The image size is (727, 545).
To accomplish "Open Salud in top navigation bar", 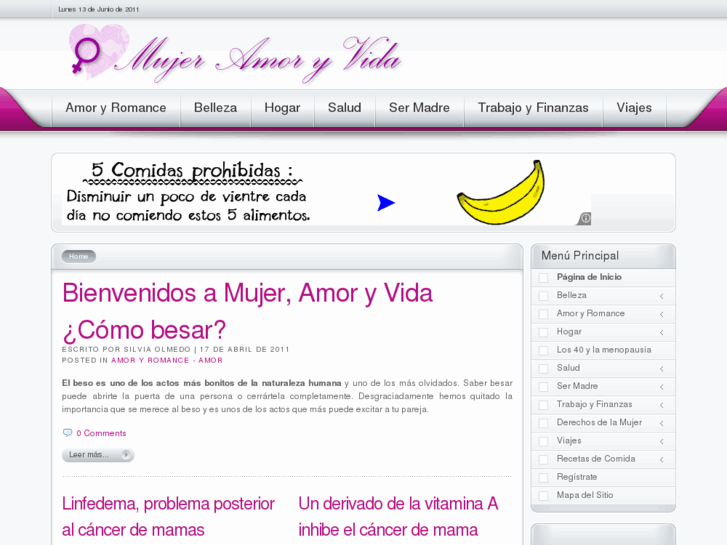I will (344, 108).
